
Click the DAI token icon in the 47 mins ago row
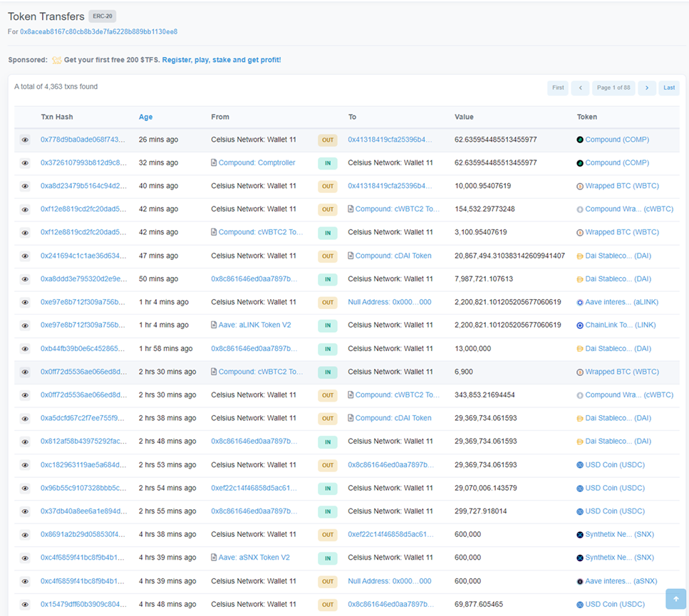[x=580, y=256]
